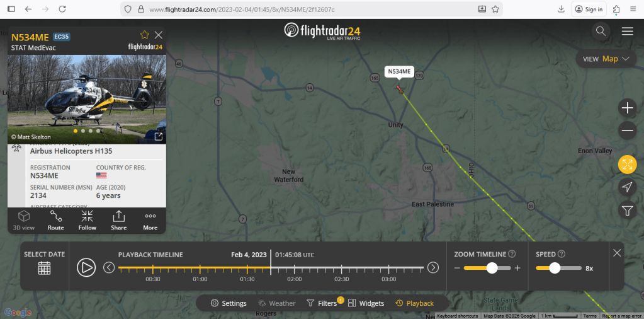Open the search magnifier icon
Viewport: 644px width, 319px height.
tap(601, 32)
